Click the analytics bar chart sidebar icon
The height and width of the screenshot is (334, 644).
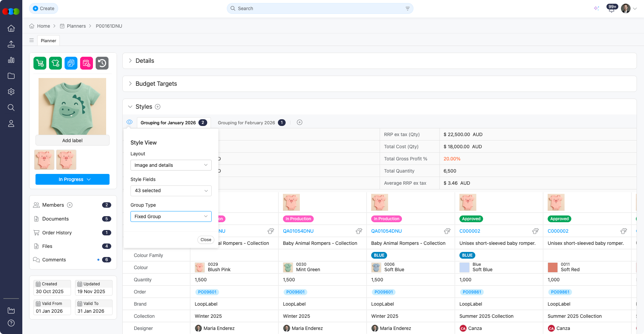(x=11, y=60)
